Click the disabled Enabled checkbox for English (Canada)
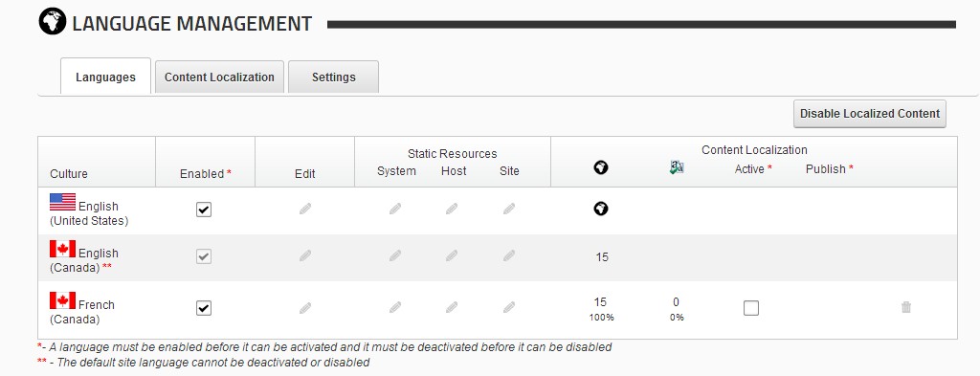 pyautogui.click(x=204, y=256)
